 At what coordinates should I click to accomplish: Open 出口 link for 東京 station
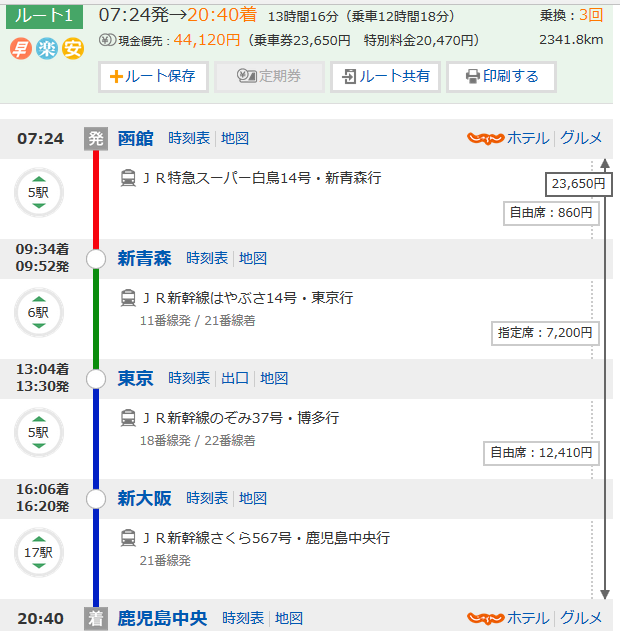[x=235, y=378]
